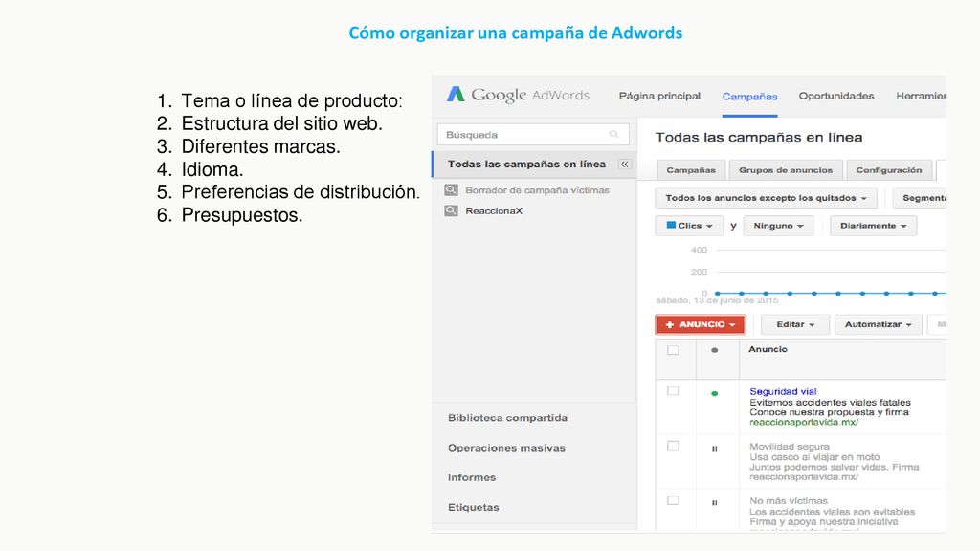Switch to the Campañas sub-tab
Screen dimensions: 980x551
click(691, 170)
